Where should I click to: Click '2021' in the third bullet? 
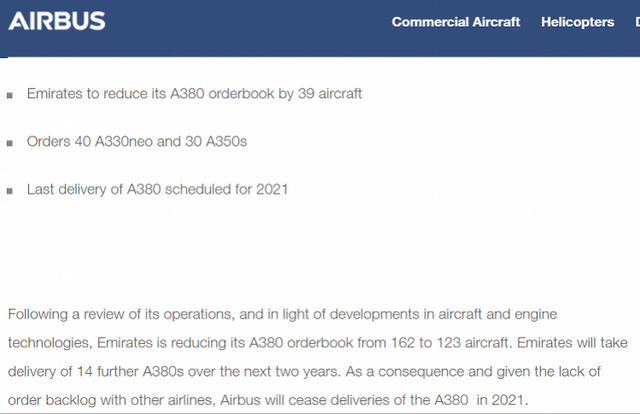272,189
